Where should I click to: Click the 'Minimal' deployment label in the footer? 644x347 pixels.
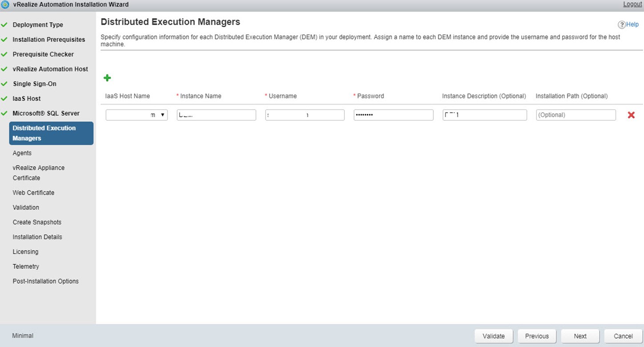pyautogui.click(x=23, y=335)
